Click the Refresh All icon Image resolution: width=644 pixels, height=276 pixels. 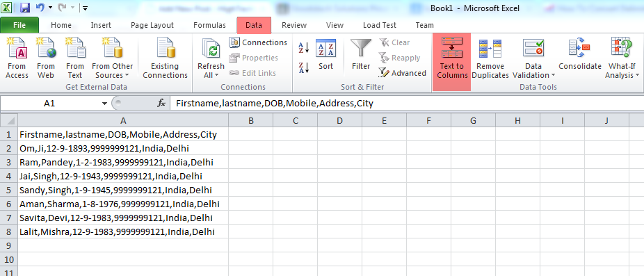coord(211,49)
